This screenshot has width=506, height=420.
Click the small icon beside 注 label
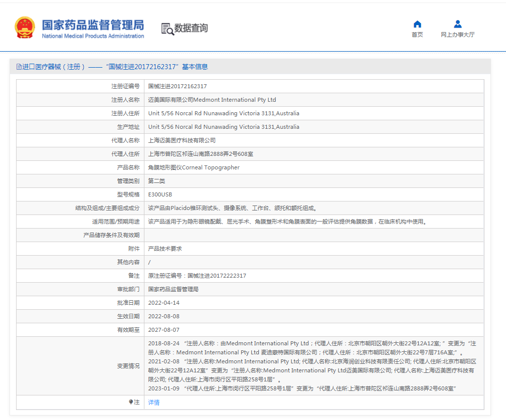coord(131,402)
